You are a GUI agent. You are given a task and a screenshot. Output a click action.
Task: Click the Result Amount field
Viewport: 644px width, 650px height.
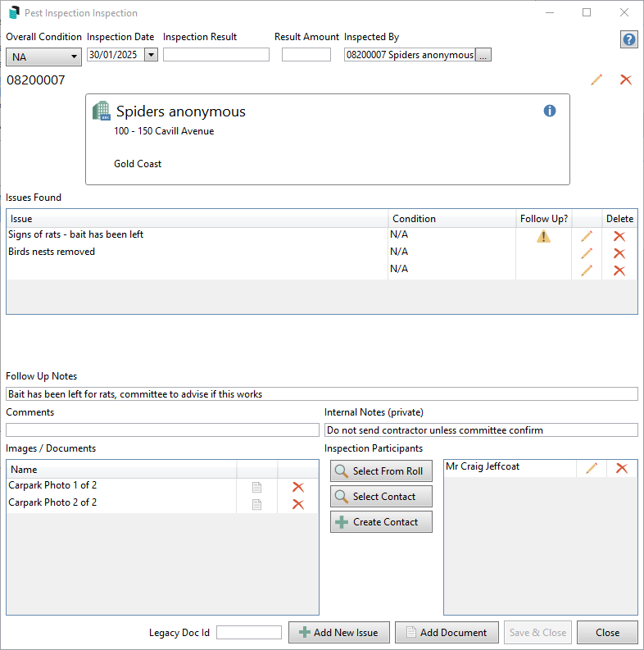[306, 55]
